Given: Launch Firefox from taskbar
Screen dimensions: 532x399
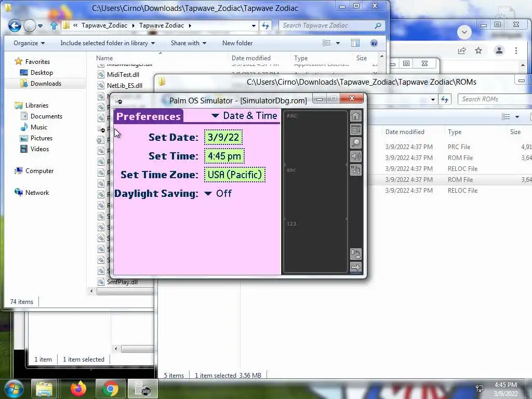Looking at the screenshot, I should (x=78, y=389).
